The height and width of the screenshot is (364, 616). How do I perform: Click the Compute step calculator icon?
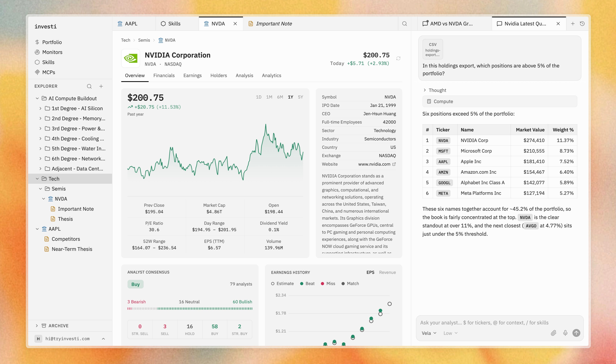point(429,102)
